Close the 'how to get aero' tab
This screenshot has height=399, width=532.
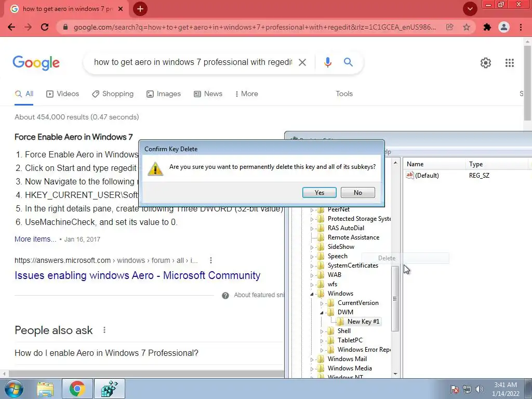click(121, 9)
